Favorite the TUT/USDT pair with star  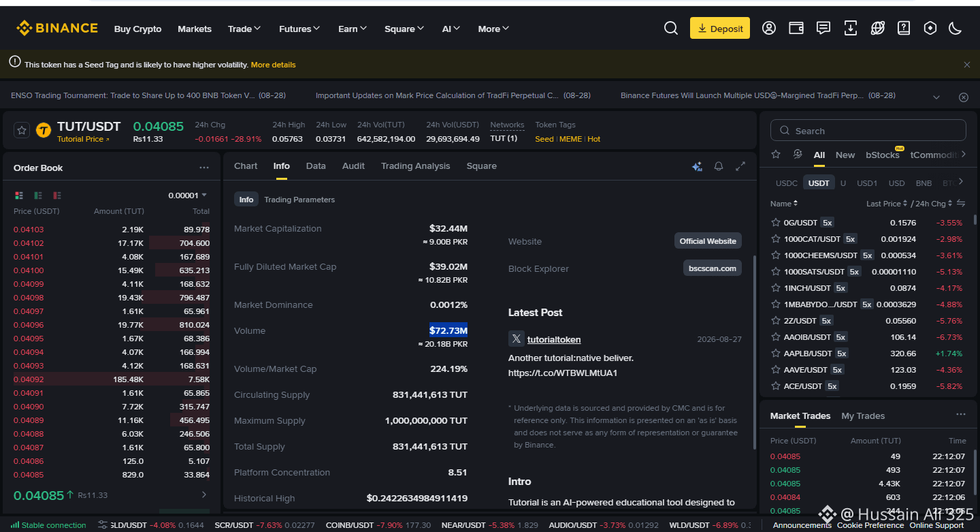coord(22,130)
